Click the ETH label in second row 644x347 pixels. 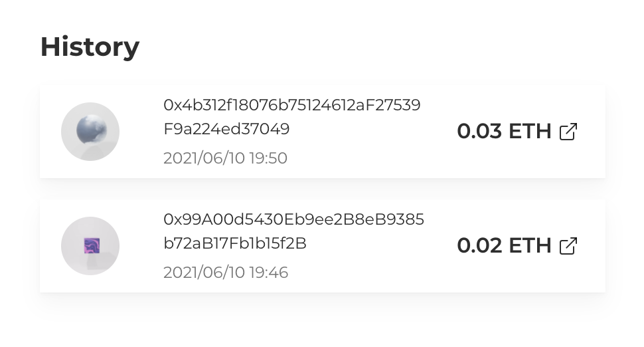coord(530,245)
